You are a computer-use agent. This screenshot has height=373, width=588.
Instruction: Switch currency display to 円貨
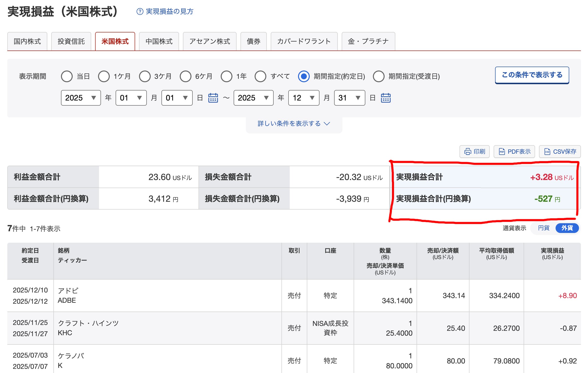click(x=543, y=228)
